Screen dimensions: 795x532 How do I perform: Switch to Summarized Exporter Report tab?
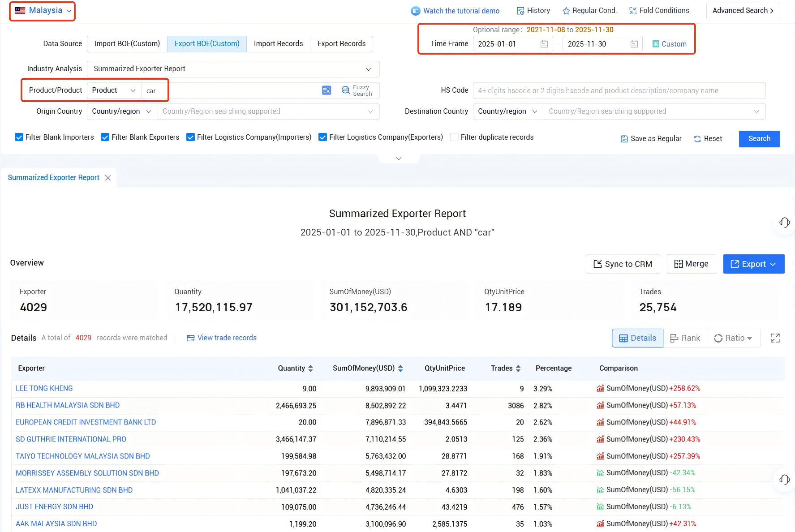(54, 178)
